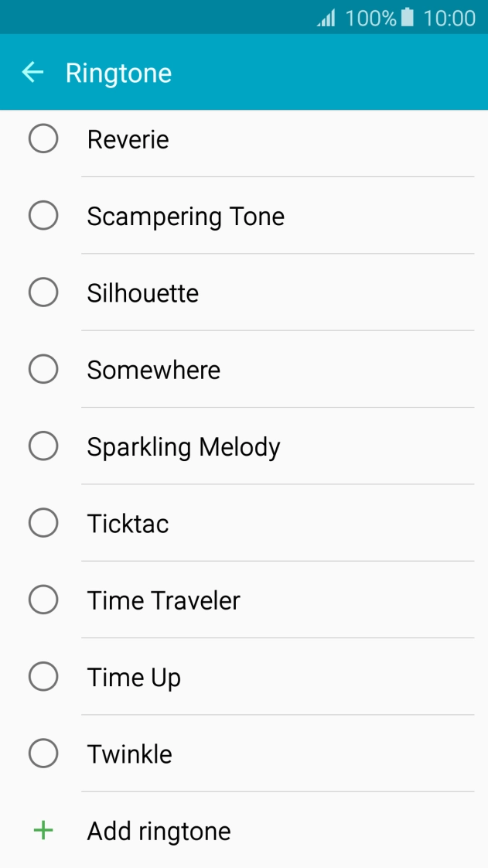Select the Ticktac radio button

point(43,523)
